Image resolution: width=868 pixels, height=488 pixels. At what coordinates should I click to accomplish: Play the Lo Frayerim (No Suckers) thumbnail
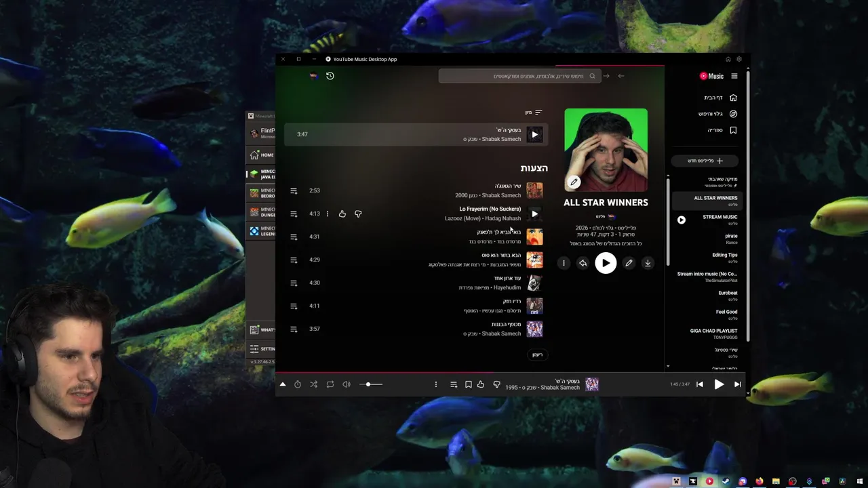tap(534, 213)
